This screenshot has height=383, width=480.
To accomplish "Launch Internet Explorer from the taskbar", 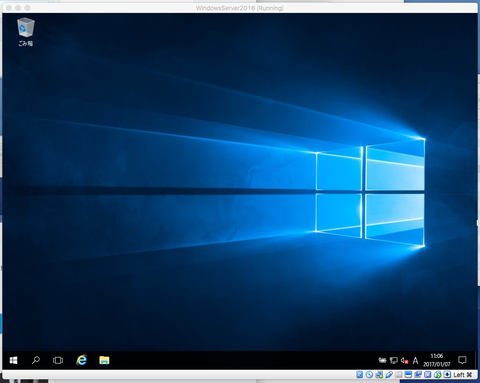I will (x=81, y=360).
